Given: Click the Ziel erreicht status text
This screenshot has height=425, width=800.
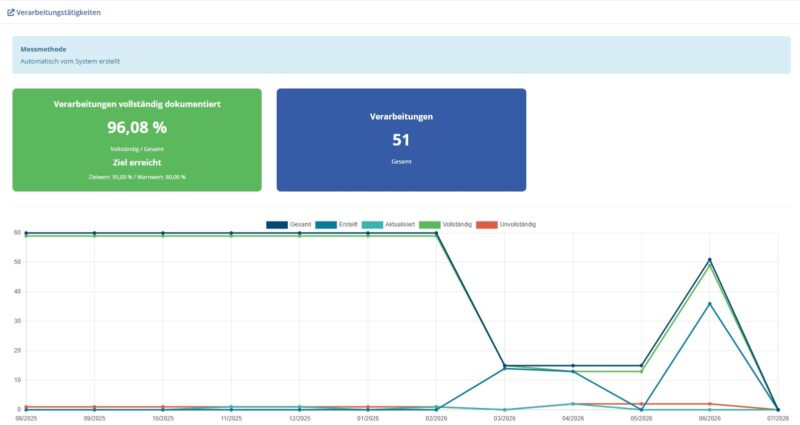Looking at the screenshot, I should (x=137, y=163).
